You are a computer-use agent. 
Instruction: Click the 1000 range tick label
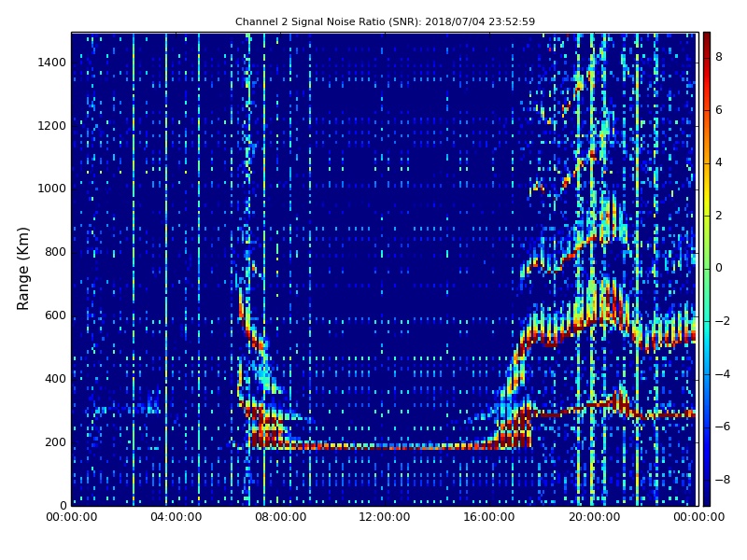click(52, 189)
